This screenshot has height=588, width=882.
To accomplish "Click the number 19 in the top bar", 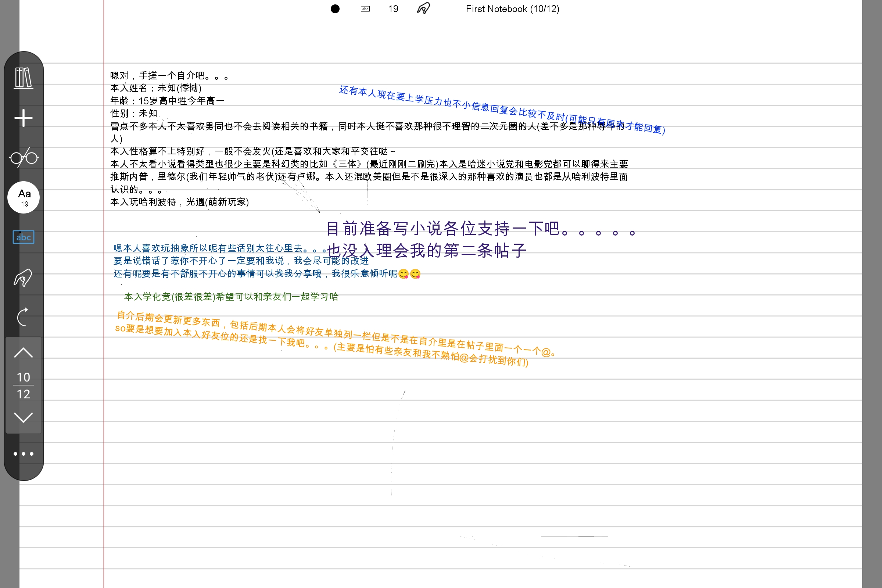I will pos(392,8).
